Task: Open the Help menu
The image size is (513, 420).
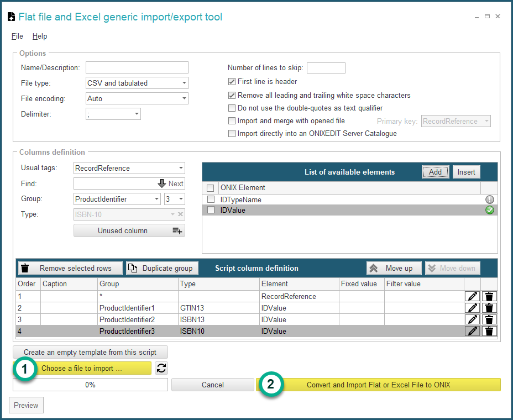Action: [x=40, y=36]
